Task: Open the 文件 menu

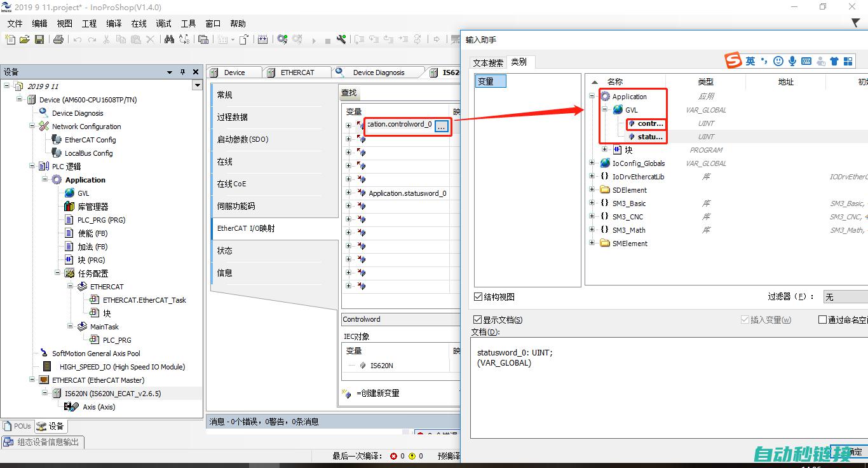Action: pos(15,24)
